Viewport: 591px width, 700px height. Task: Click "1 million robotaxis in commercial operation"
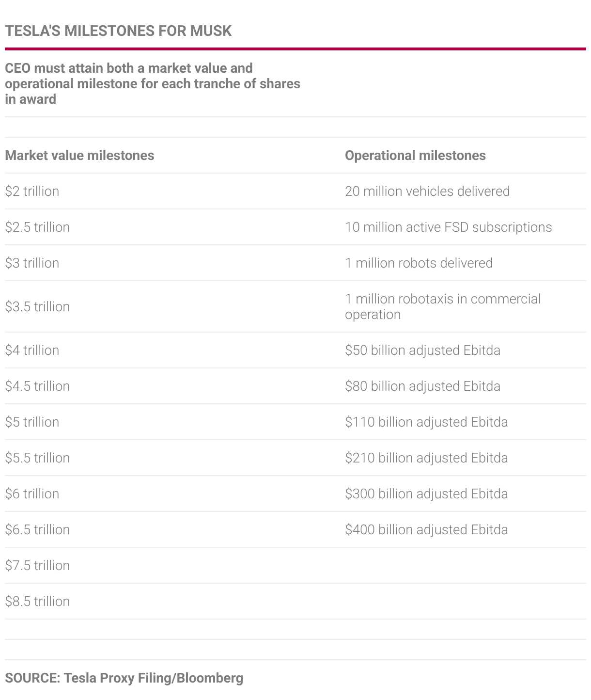[x=442, y=306]
